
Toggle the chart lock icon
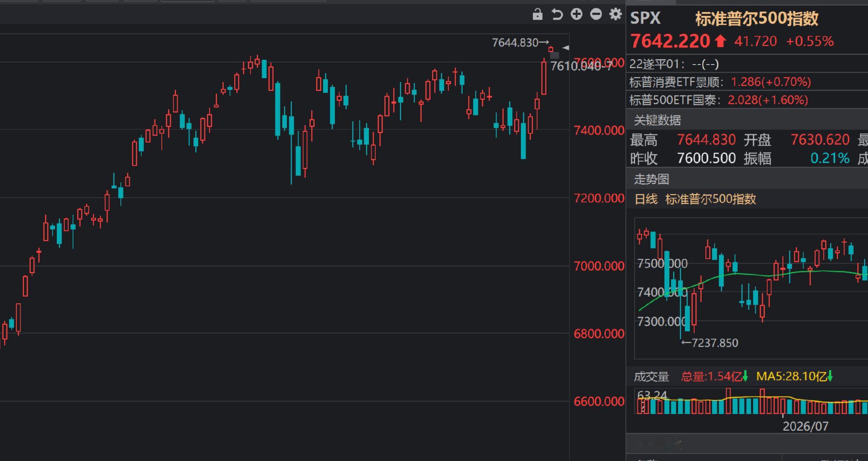click(538, 15)
